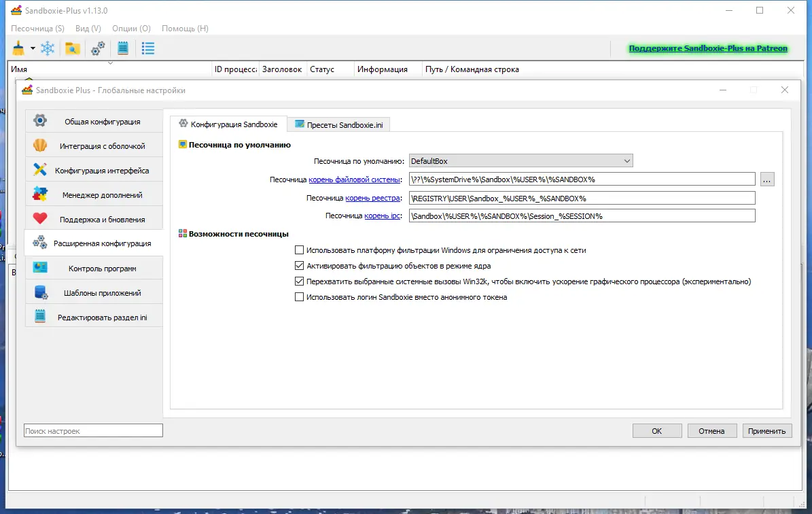This screenshot has height=514, width=812.
Task: Open the корень реестра link
Action: pos(373,199)
